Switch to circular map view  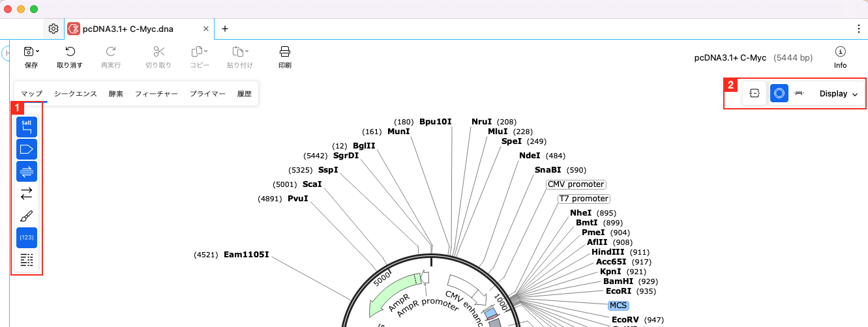(x=778, y=94)
